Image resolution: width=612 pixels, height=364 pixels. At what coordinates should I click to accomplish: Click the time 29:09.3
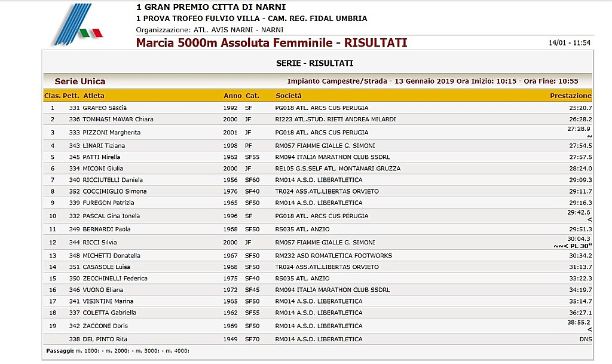580,180
